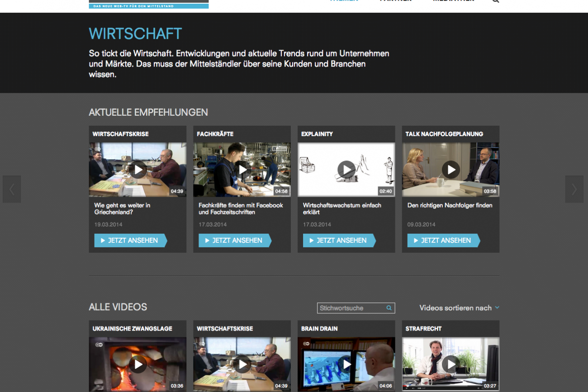
Task: Click Jetzt Ansehen for Griechenland video
Action: pos(130,241)
